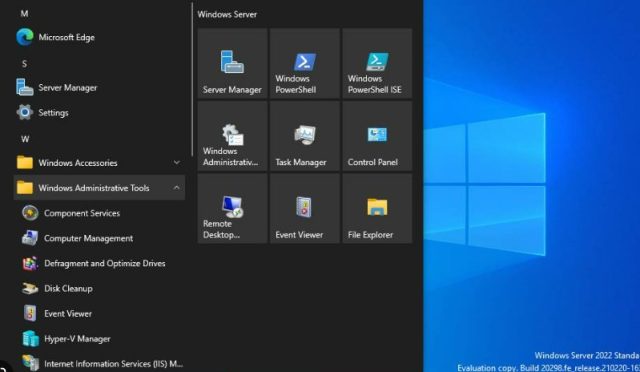Viewport: 640px width, 372px height.
Task: Click the 'S' letter section header
Action: (x=24, y=64)
